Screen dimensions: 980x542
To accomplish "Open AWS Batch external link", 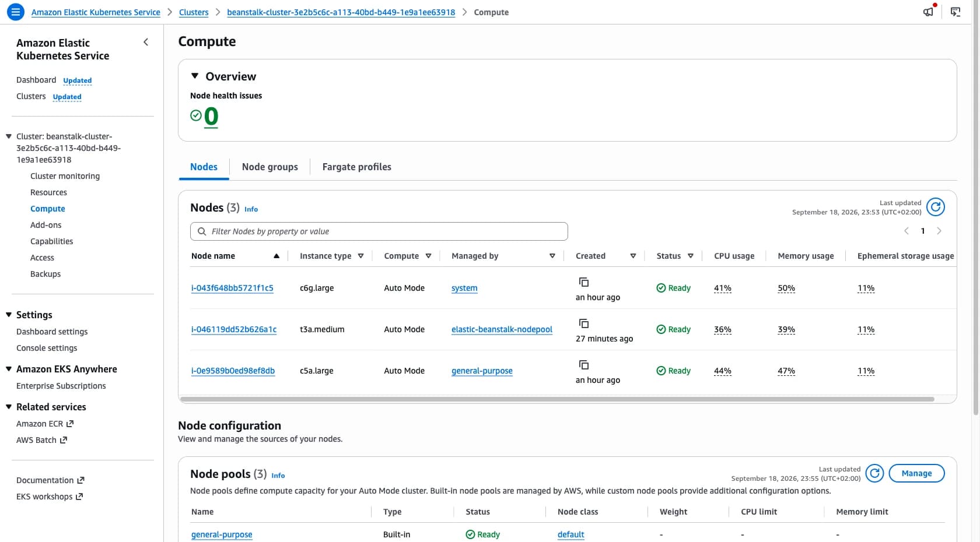I will (x=42, y=440).
